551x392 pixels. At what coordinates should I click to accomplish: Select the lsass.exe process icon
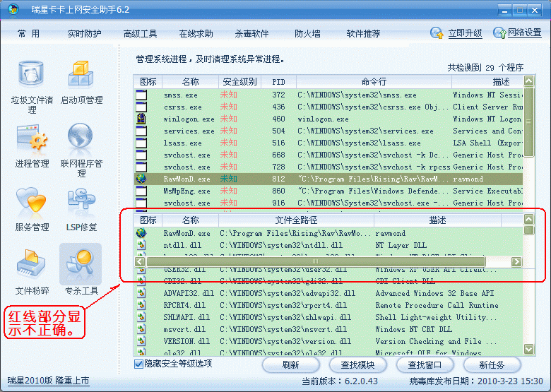(x=141, y=143)
